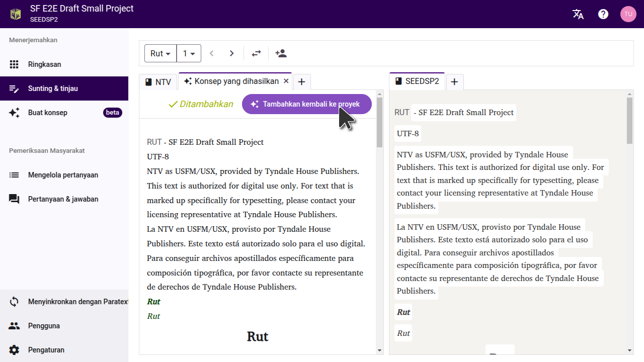644x362 pixels.
Task: Open the language selection icon
Action: [578, 14]
